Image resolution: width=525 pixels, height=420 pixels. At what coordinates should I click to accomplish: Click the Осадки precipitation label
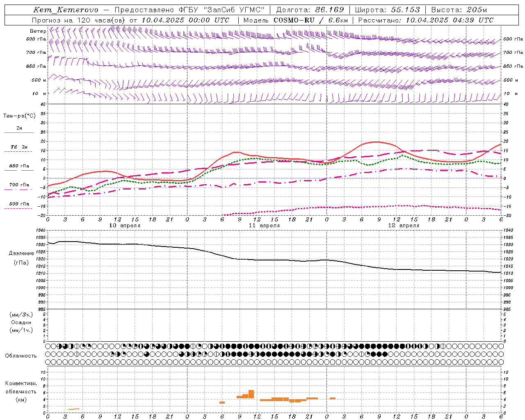point(21,322)
